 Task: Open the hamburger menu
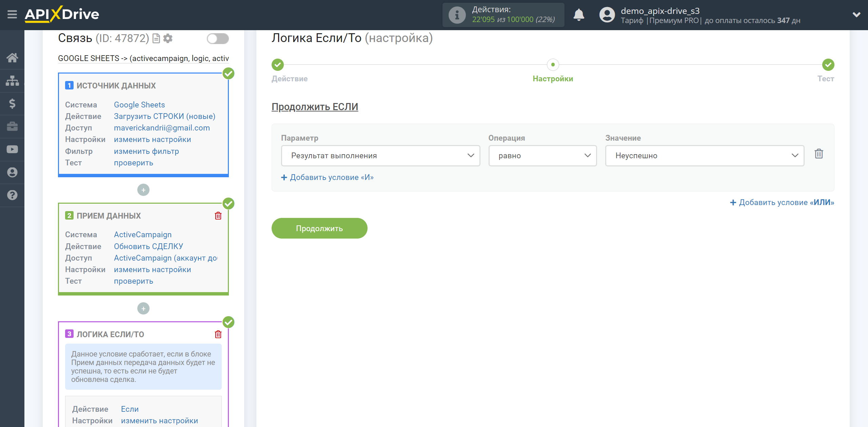coord(12,15)
